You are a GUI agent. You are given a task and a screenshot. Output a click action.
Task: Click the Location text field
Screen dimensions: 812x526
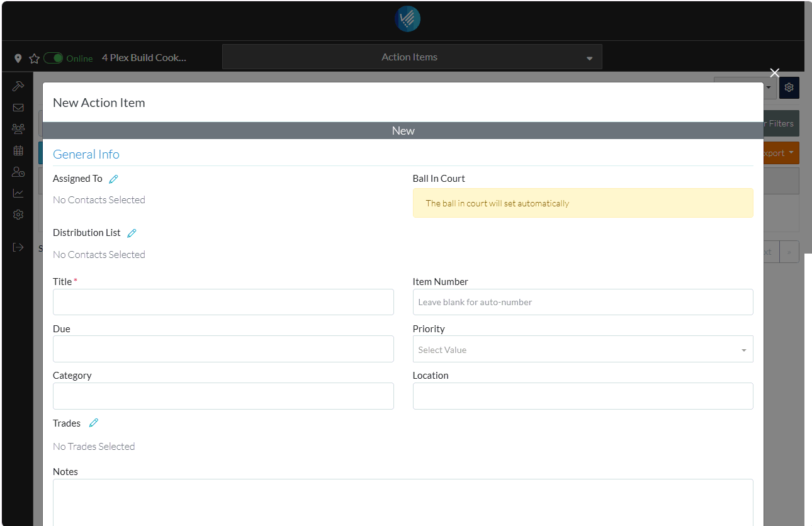(582, 396)
